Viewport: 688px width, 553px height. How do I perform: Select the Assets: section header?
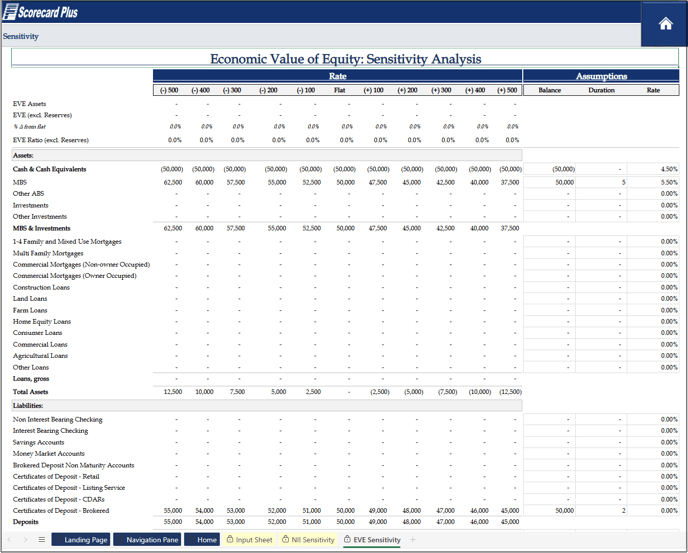tap(267, 155)
